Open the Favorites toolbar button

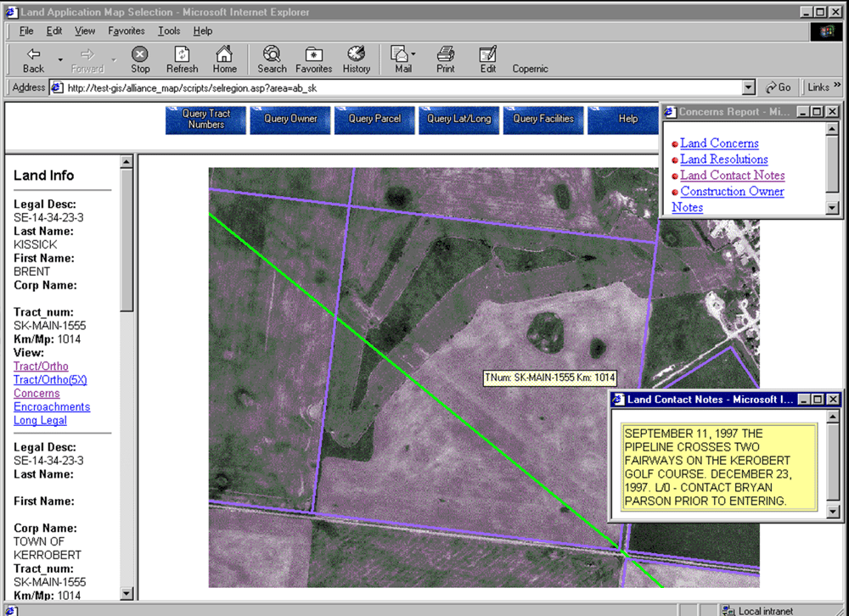tap(313, 59)
